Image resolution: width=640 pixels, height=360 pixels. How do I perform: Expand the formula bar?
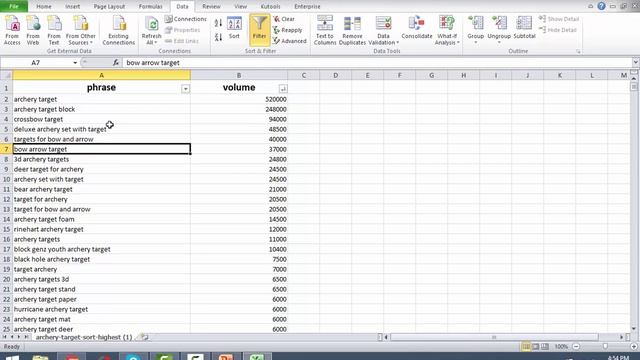(x=636, y=63)
